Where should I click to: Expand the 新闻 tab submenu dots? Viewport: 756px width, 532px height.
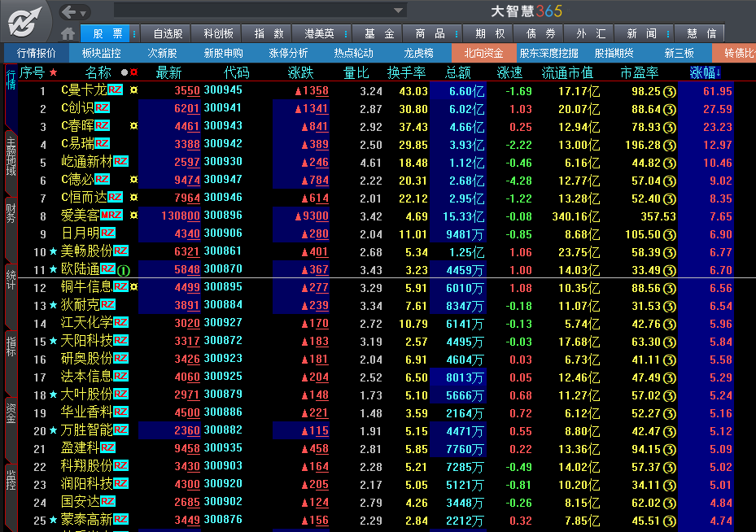[x=668, y=33]
